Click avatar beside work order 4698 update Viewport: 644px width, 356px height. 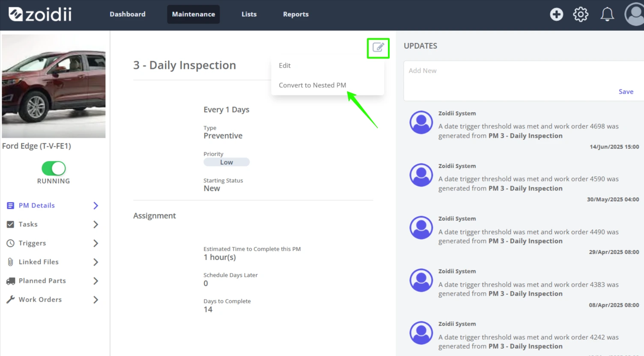[421, 122]
